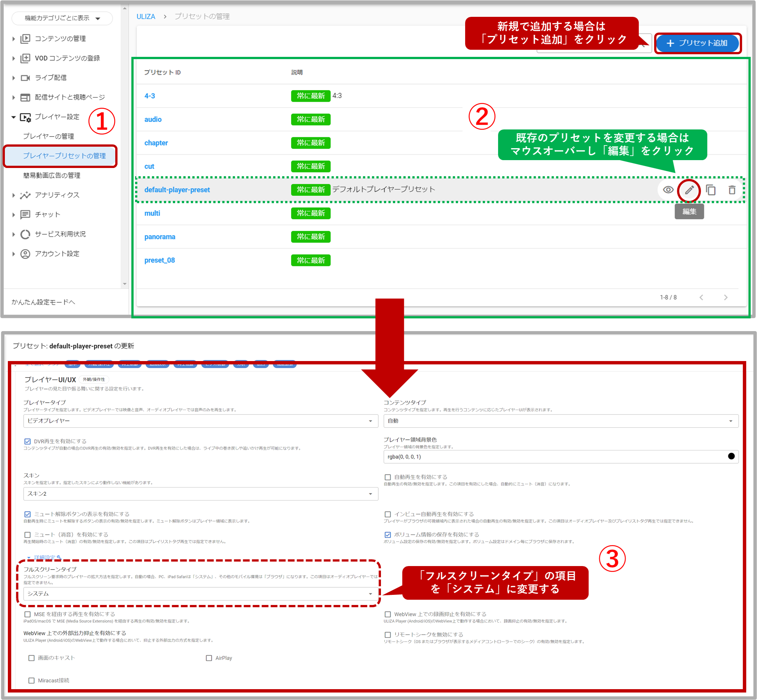Viewport: 757px width, 700px height.
Task: Click the アカウント設定 user icon
Action: 25,254
